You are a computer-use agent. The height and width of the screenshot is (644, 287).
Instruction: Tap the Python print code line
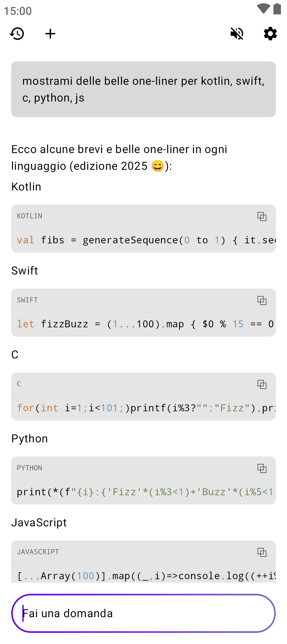(143, 492)
